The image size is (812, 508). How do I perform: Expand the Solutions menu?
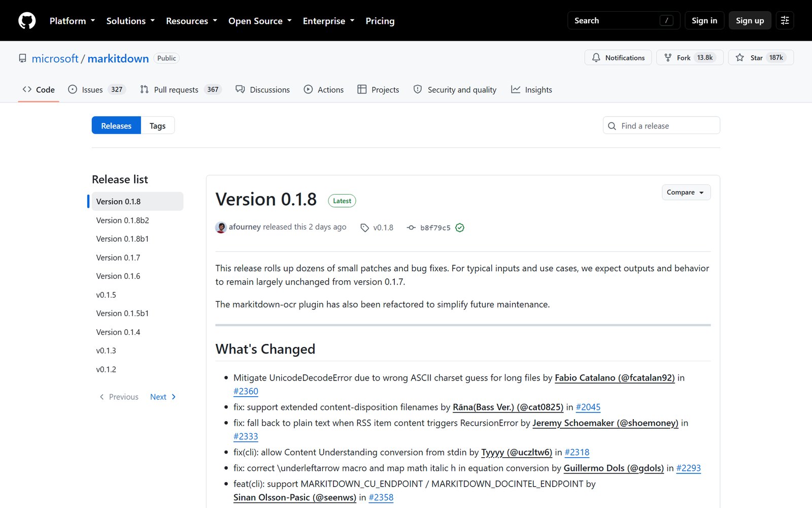[130, 21]
